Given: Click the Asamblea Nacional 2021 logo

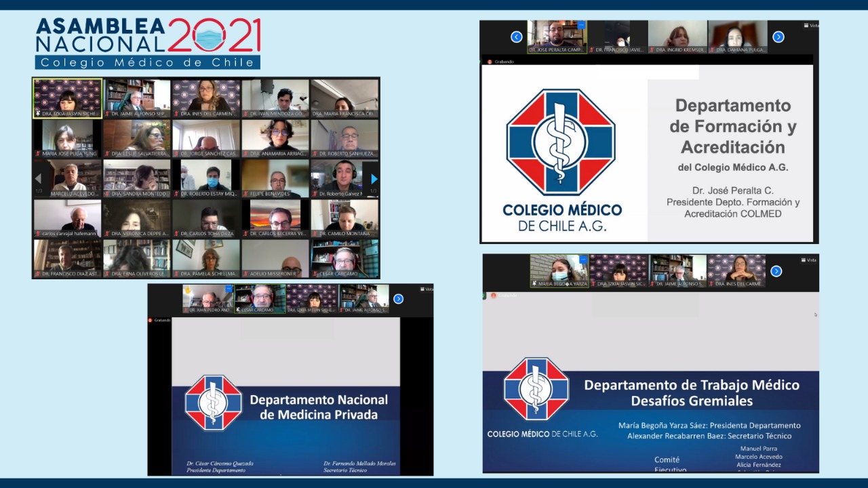Looking at the screenshot, I should [x=148, y=43].
